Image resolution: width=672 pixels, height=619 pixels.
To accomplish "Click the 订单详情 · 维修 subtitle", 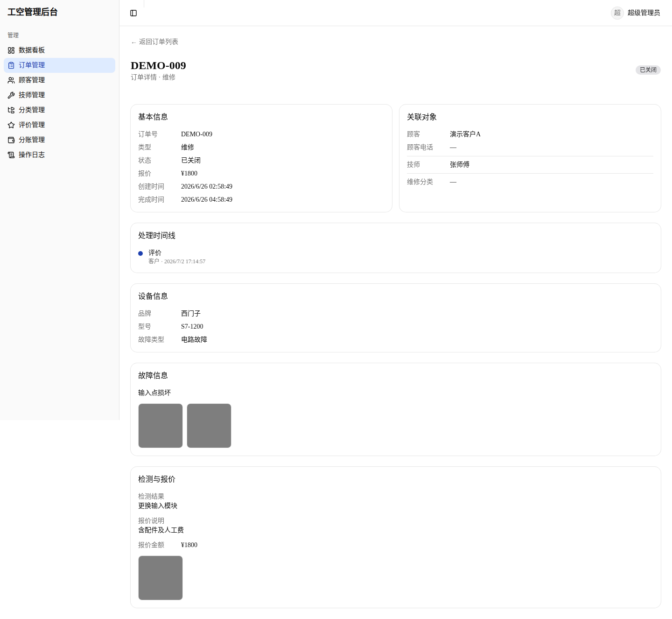I will [x=153, y=77].
